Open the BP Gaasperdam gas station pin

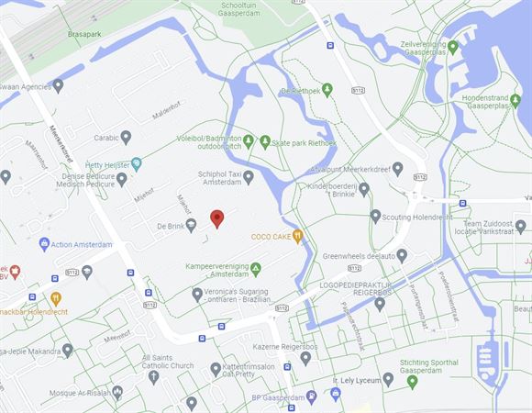(x=311, y=397)
